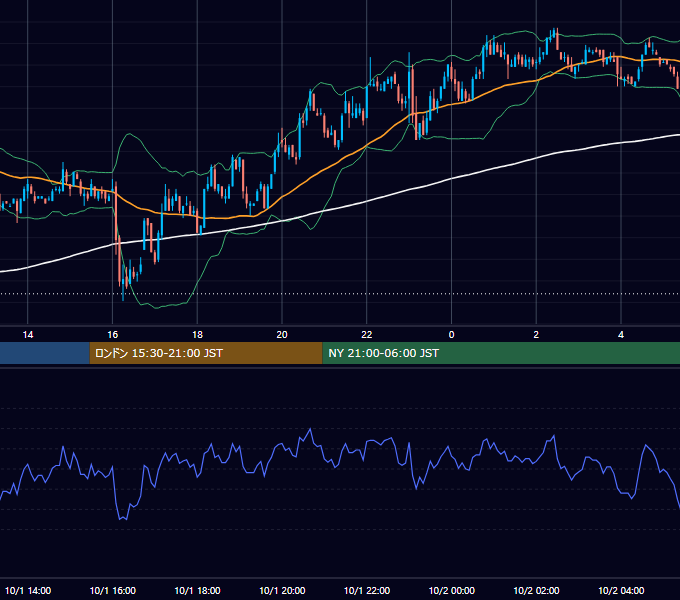Click the 10/2 02:00 time label

(536, 590)
